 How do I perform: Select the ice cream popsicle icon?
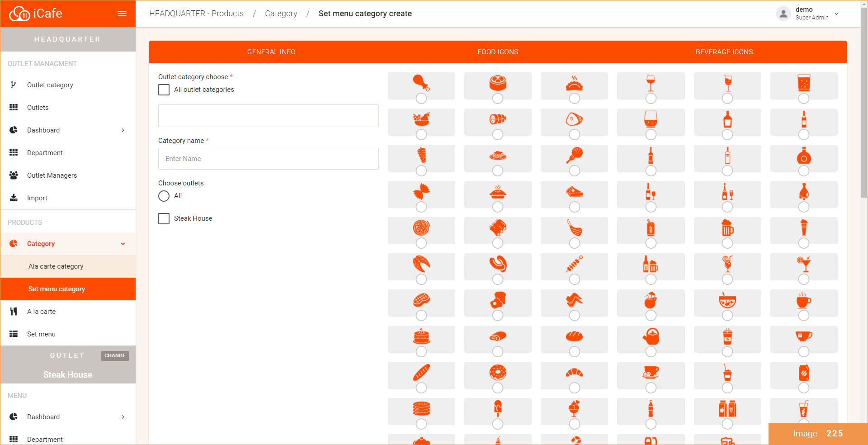[498, 408]
